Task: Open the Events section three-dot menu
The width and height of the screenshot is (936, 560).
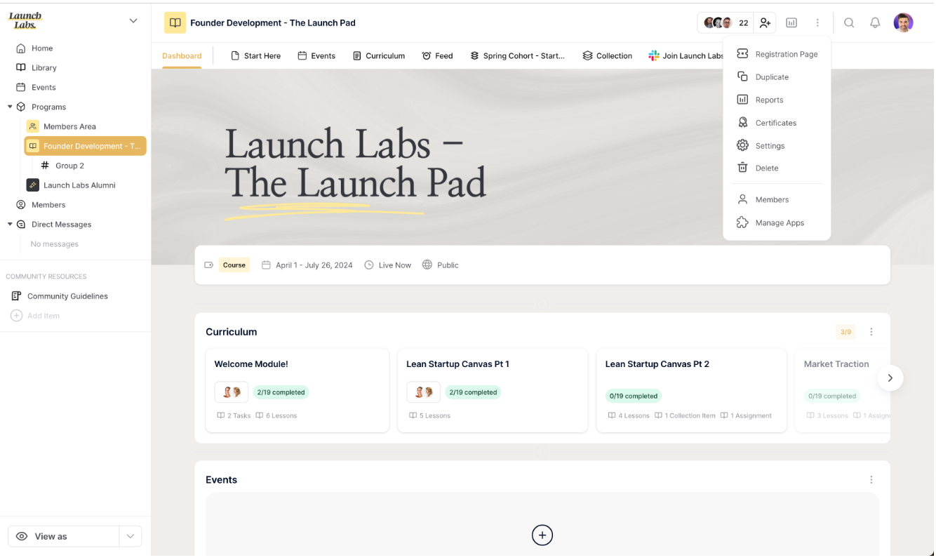Action: coord(871,480)
